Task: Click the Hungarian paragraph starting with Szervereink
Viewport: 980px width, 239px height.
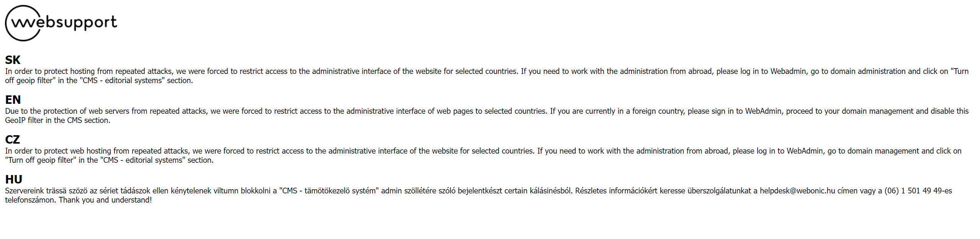Action: click(x=478, y=195)
